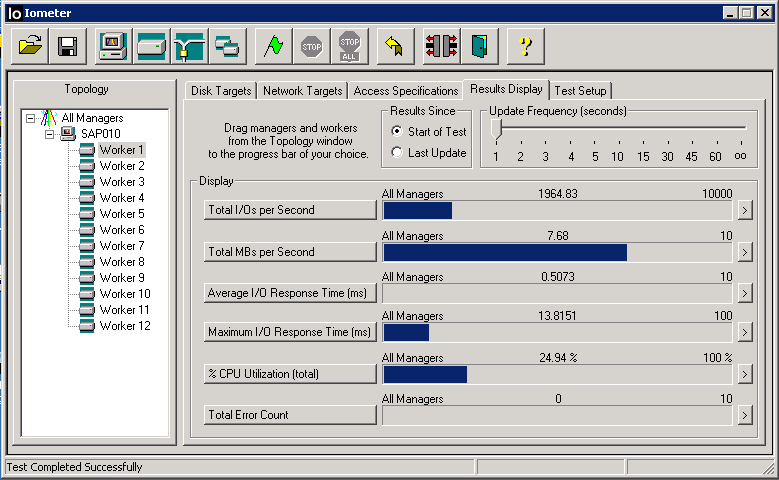Switch to the Disk Targets tab
This screenshot has height=480, width=779.
[221, 91]
